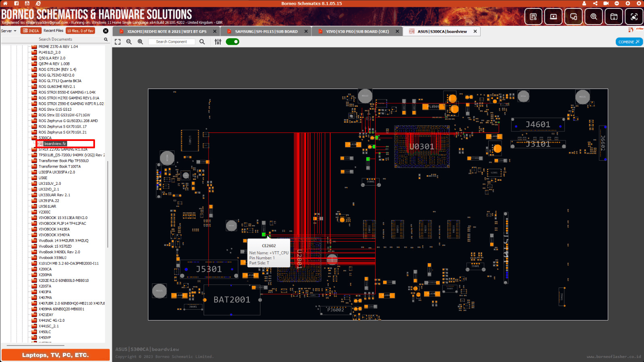This screenshot has width=644, height=362.
Task: Open the Server dropdown
Action: pyautogui.click(x=9, y=31)
